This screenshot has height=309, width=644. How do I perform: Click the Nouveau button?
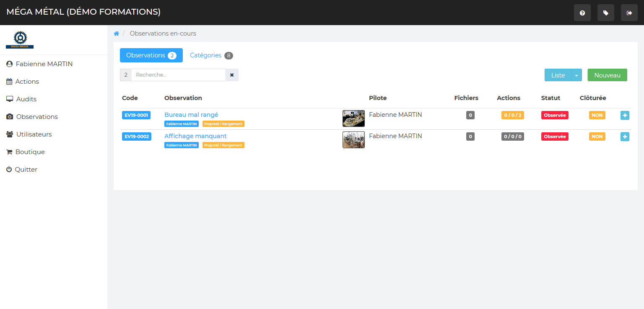tap(607, 75)
